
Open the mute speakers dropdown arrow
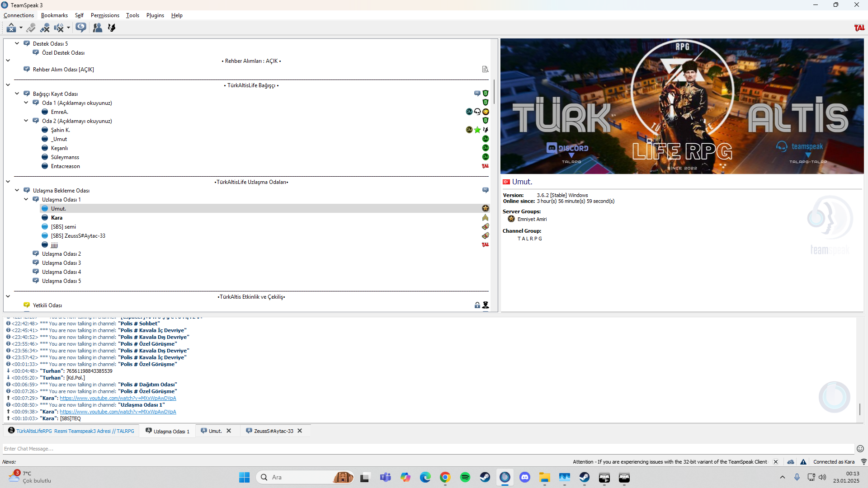click(x=68, y=28)
